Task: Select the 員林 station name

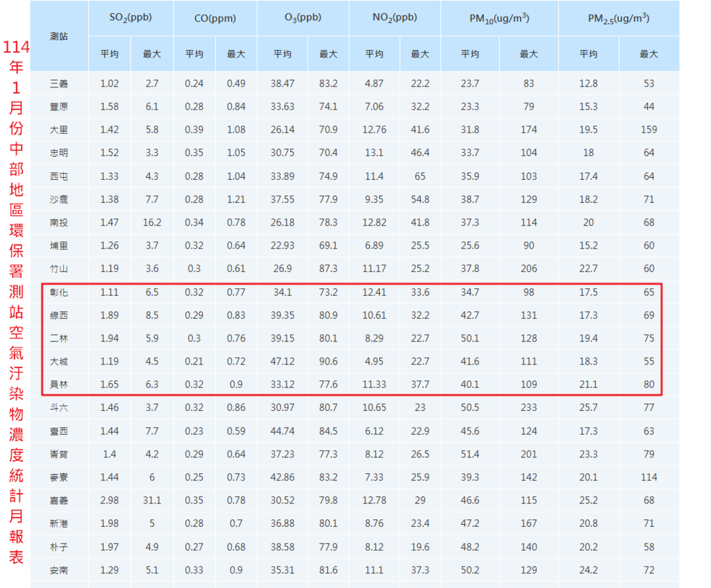Action: 59,385
